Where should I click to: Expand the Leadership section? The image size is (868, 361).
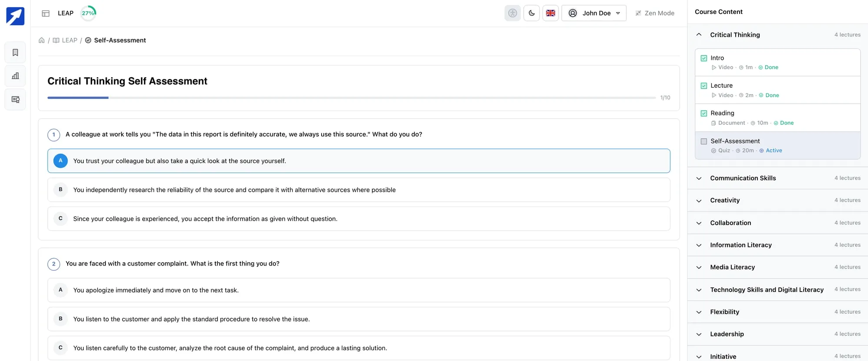[x=778, y=334]
